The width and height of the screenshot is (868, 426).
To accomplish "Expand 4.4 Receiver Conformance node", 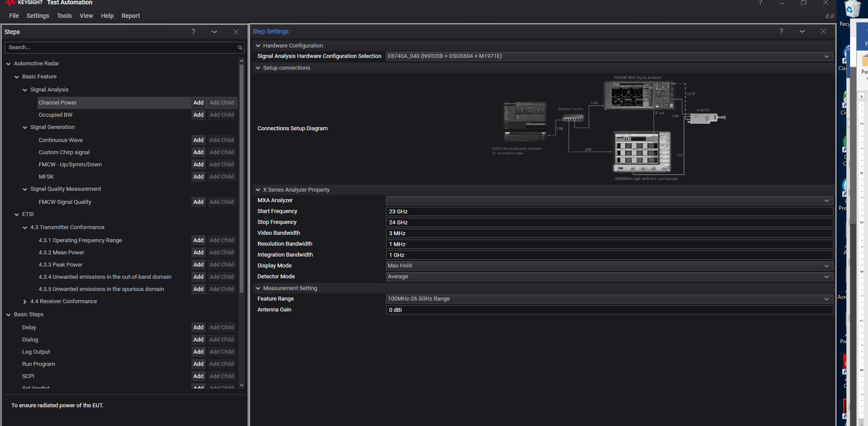I will point(25,301).
